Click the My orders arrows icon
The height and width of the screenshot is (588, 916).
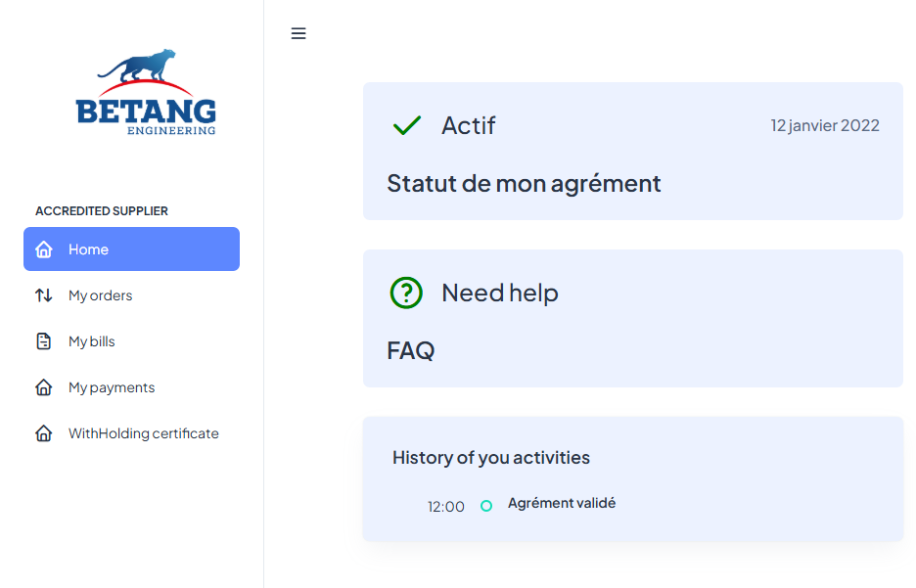[x=44, y=295]
